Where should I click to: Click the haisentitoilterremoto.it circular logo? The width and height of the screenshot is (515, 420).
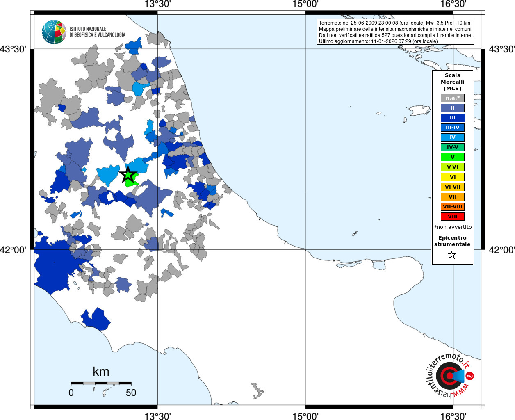[450, 376]
